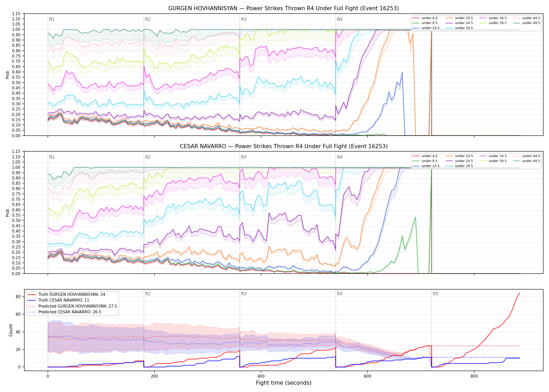Click the 'Prob' axis label on Navarro chart
Image resolution: width=549 pixels, height=392 pixels.
pos(8,213)
